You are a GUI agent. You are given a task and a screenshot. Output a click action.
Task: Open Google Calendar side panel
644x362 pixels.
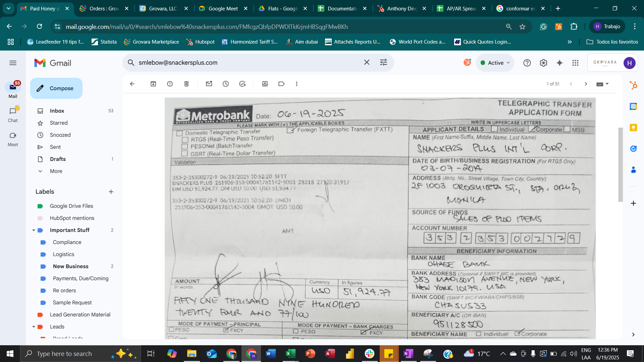(x=633, y=107)
